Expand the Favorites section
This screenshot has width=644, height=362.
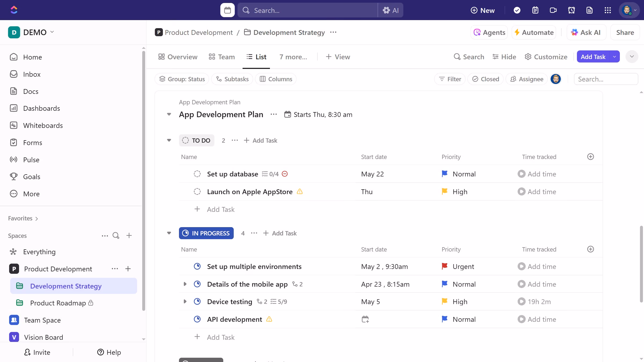click(x=23, y=218)
